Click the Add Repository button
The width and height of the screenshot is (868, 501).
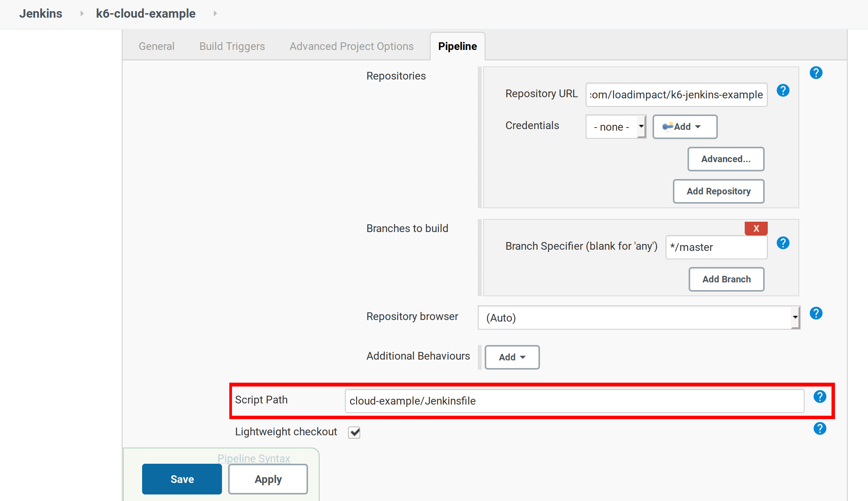[718, 191]
